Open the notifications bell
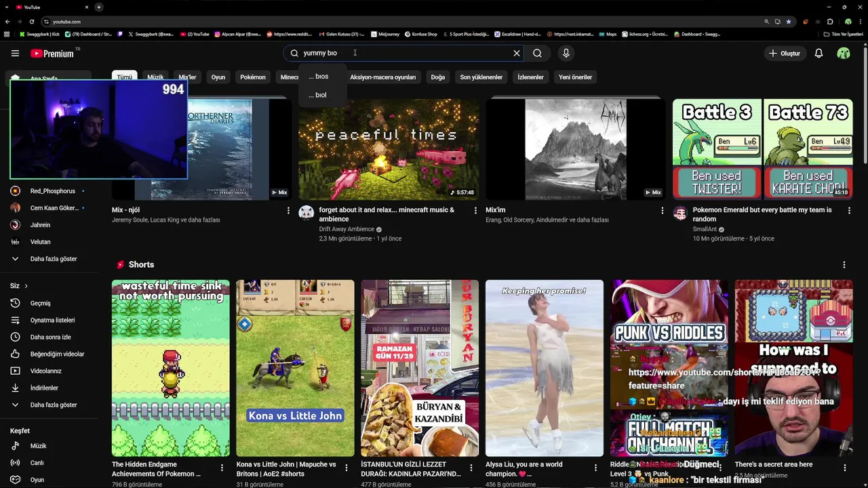The height and width of the screenshot is (488, 868). coord(818,53)
